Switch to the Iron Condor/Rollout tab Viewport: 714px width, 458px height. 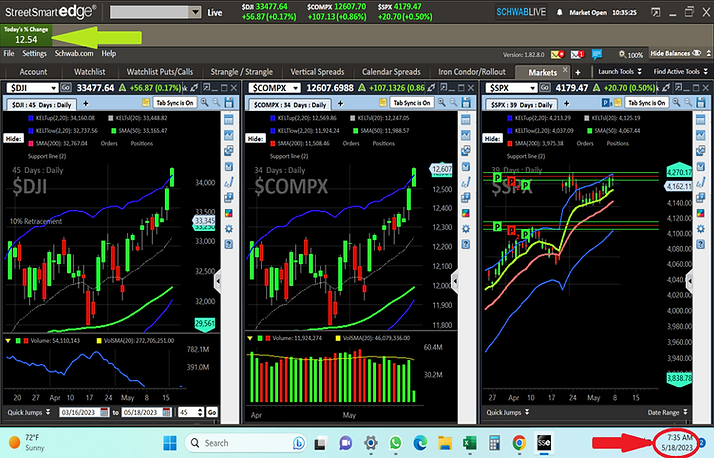tap(472, 71)
